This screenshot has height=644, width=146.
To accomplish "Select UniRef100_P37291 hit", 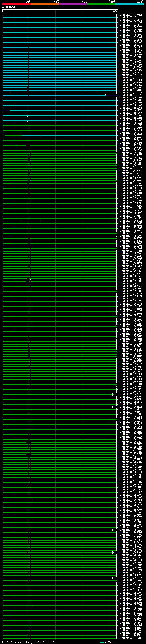I will [131, 206].
